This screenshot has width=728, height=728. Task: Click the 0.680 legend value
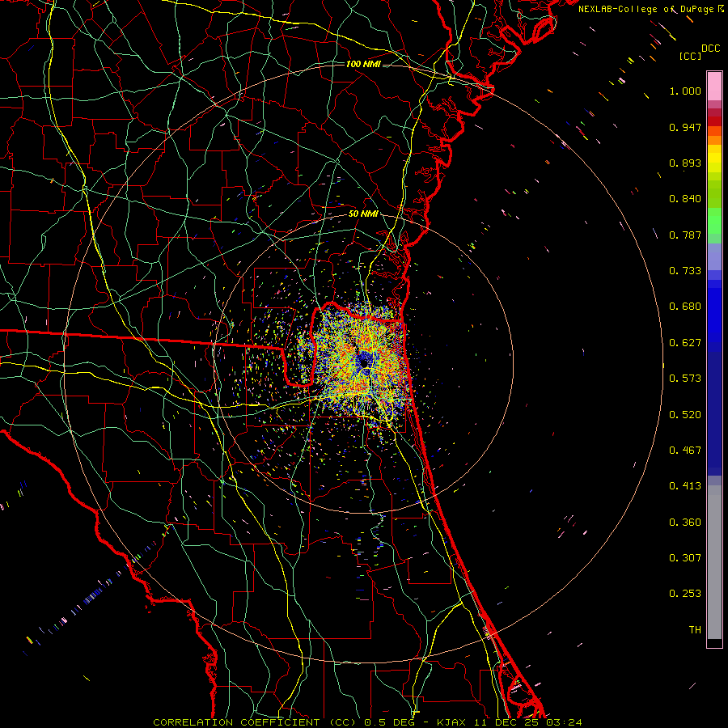(685, 307)
